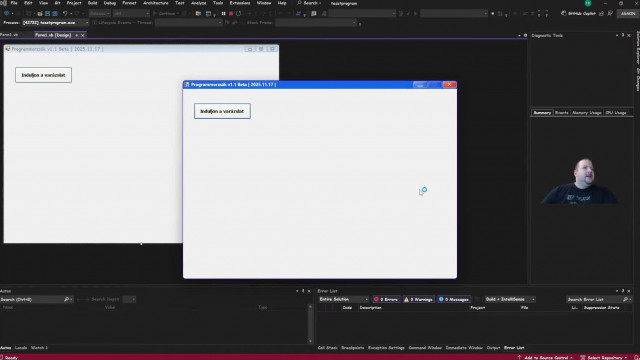Pin the Diagnostic Tools panel
The height and width of the screenshot is (360, 640).
pyautogui.click(x=623, y=36)
